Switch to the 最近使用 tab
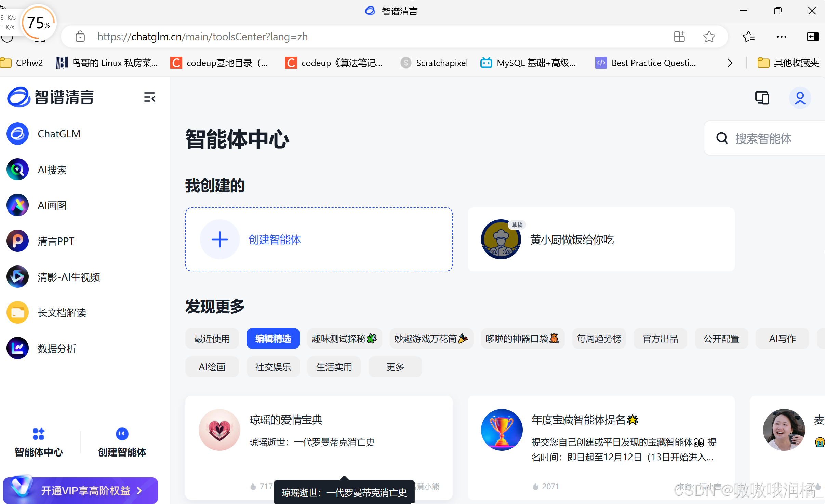The image size is (825, 504). click(x=212, y=339)
